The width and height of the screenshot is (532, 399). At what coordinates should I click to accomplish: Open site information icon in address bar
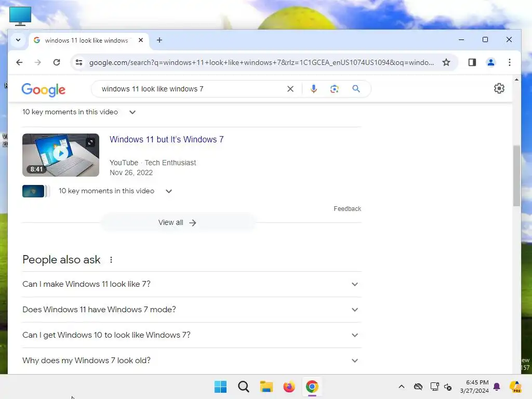79,62
